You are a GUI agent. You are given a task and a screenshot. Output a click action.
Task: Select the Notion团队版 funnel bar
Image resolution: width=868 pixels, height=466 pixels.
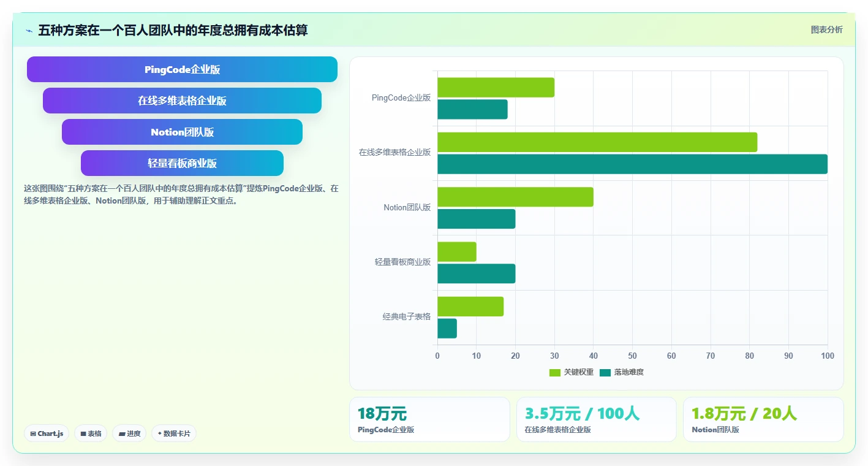[x=182, y=132]
